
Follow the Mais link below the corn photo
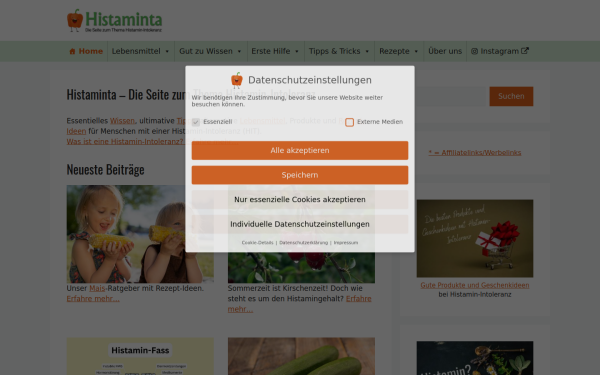tap(97, 289)
